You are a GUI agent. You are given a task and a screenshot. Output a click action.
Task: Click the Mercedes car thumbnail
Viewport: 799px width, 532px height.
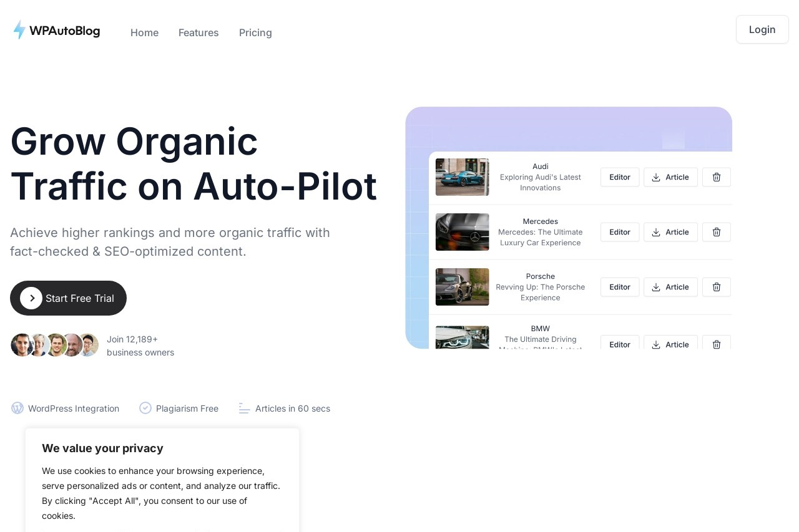point(463,232)
